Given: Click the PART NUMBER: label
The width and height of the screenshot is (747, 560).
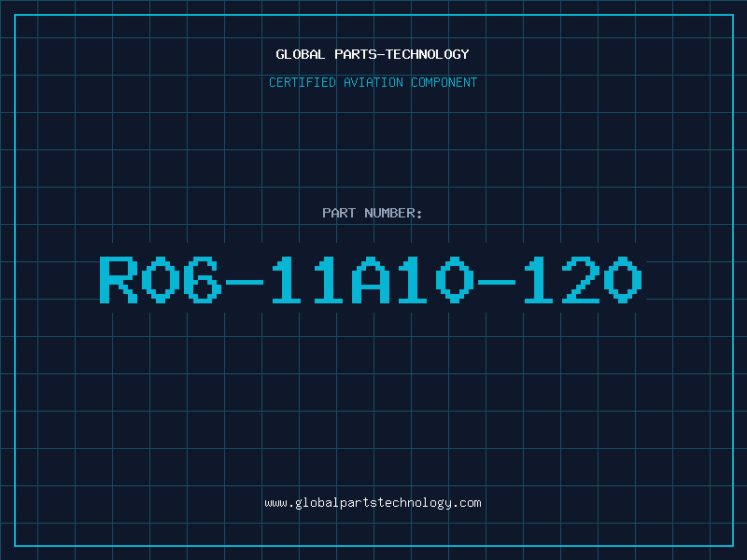Looking at the screenshot, I should [373, 213].
